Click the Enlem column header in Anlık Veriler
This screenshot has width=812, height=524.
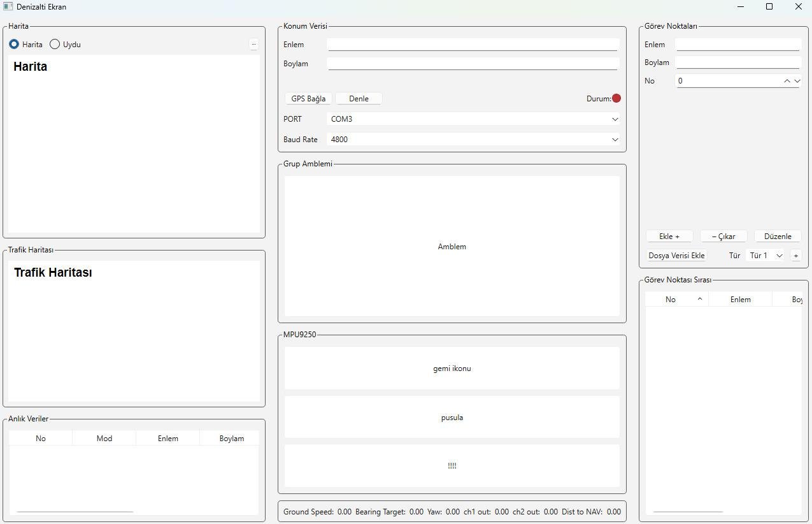[x=168, y=439]
